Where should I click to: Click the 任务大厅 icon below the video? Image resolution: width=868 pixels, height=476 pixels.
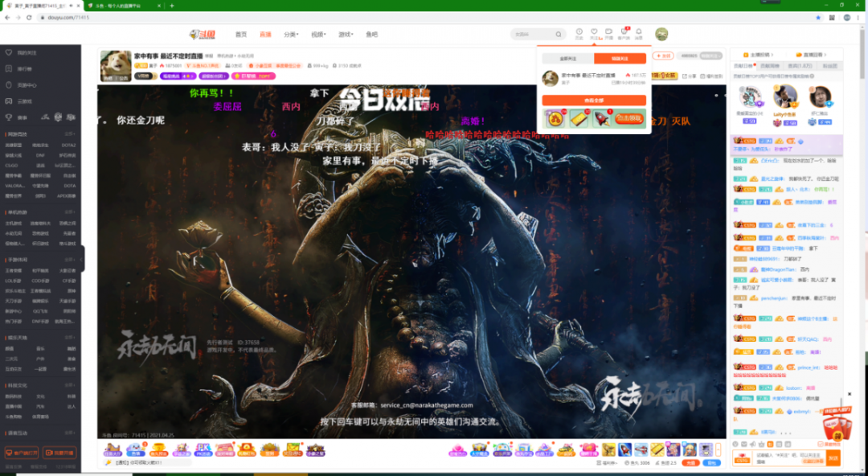coord(113,449)
